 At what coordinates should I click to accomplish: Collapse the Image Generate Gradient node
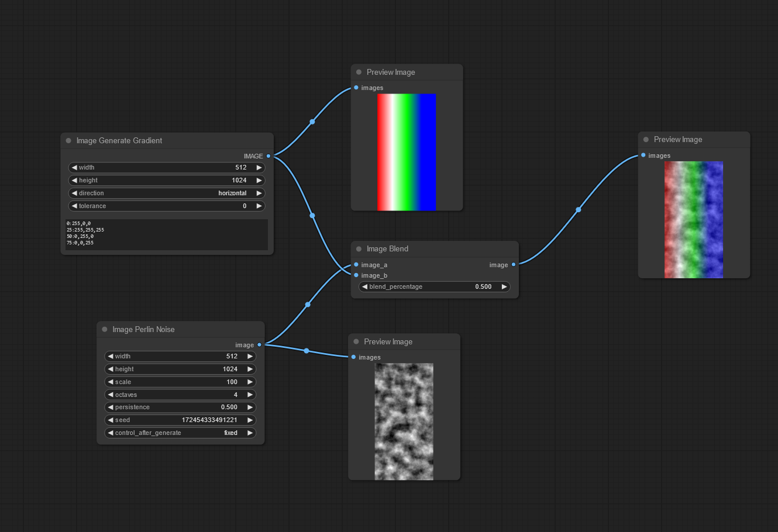[x=68, y=140]
